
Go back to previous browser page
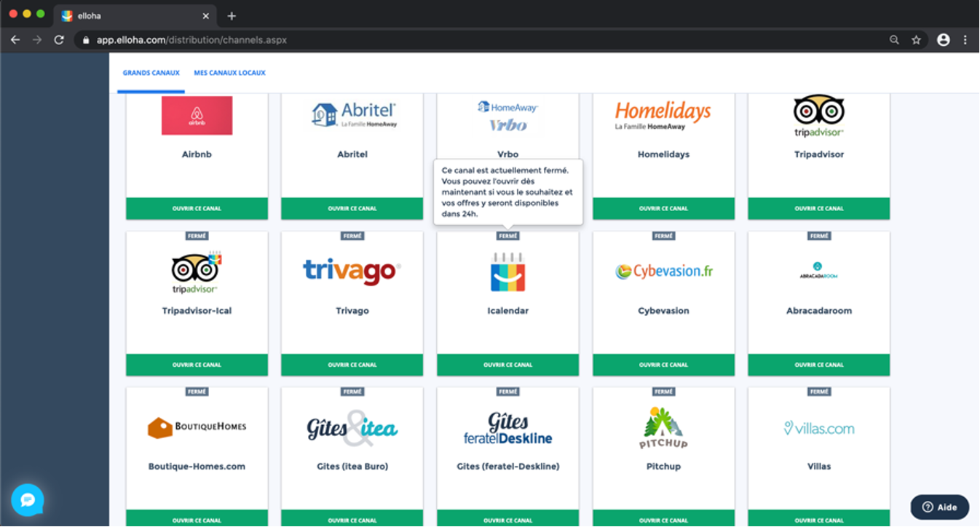tap(15, 40)
